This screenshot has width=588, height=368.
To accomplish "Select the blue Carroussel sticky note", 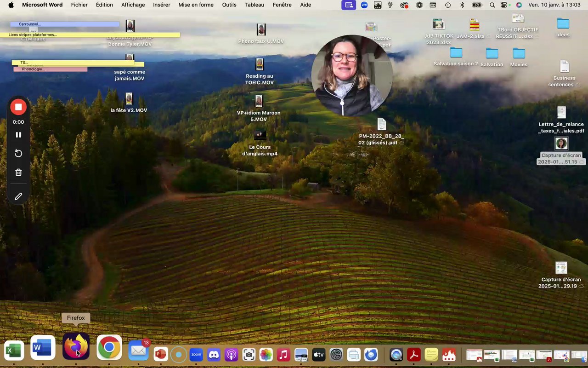I will pyautogui.click(x=65, y=24).
